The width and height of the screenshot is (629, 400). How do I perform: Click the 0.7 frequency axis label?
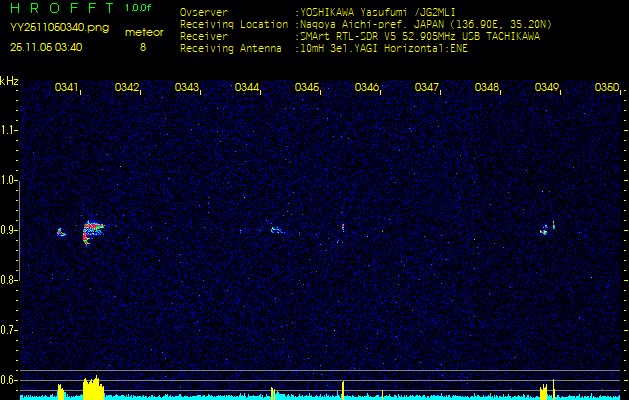[8, 330]
